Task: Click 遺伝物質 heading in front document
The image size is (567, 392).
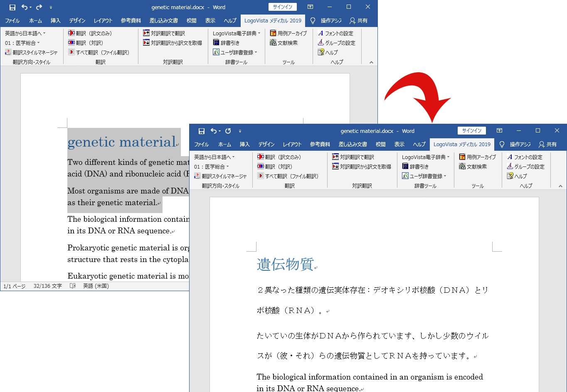Action: click(x=285, y=264)
